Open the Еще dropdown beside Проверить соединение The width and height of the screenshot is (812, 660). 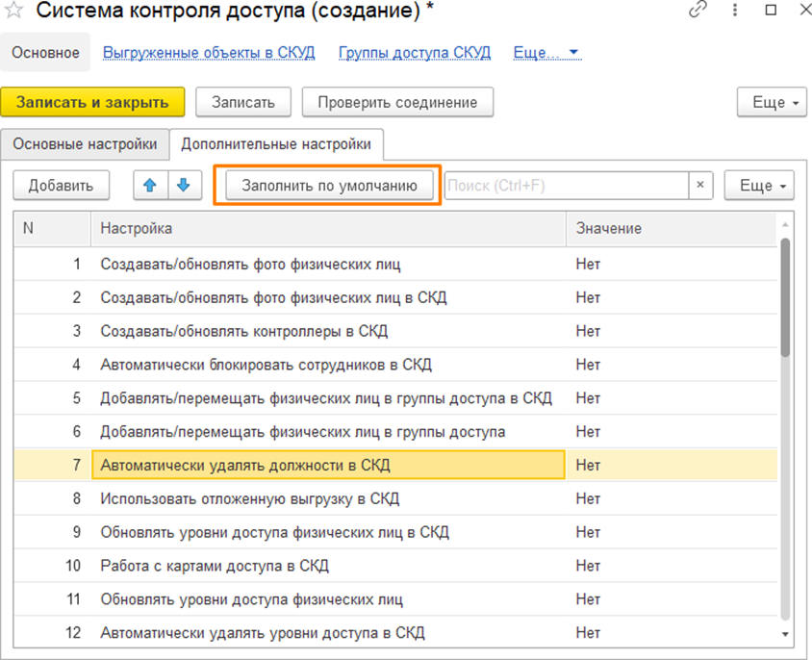click(x=774, y=102)
